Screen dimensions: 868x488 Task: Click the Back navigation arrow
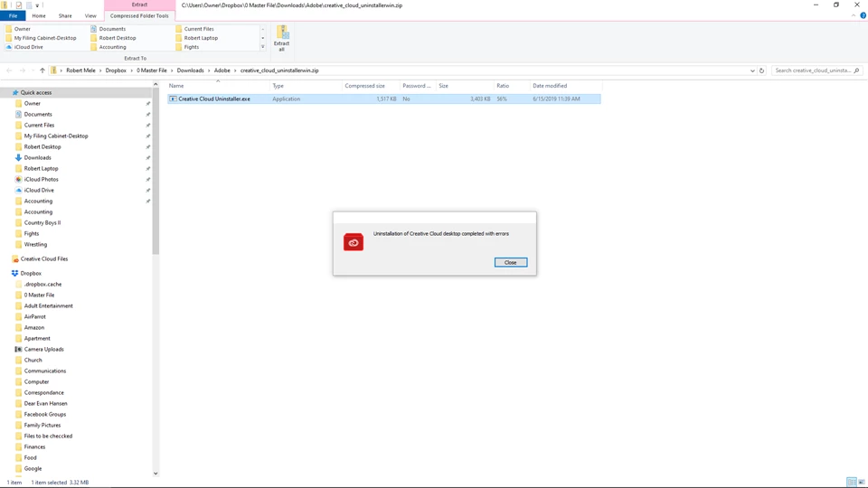pyautogui.click(x=9, y=70)
